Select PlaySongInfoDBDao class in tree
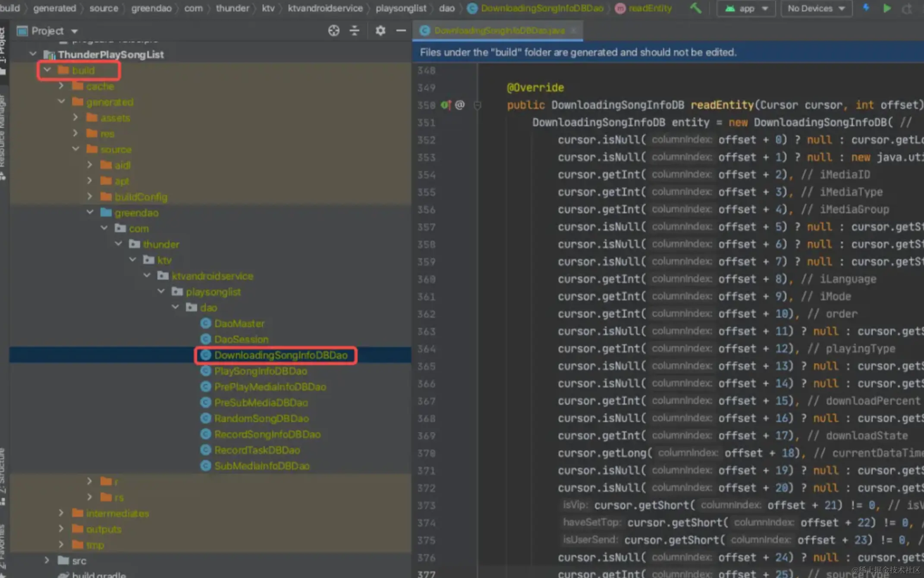The image size is (924, 578). click(261, 371)
